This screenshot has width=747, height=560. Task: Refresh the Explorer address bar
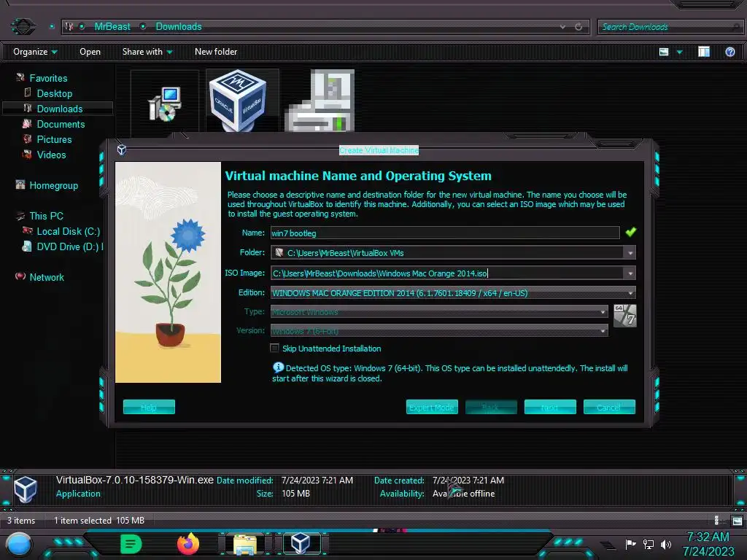[578, 27]
